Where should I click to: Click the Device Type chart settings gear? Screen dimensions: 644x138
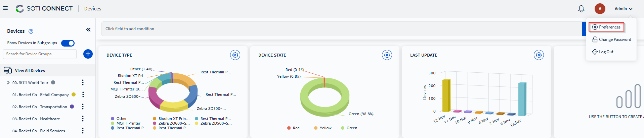coord(235,55)
